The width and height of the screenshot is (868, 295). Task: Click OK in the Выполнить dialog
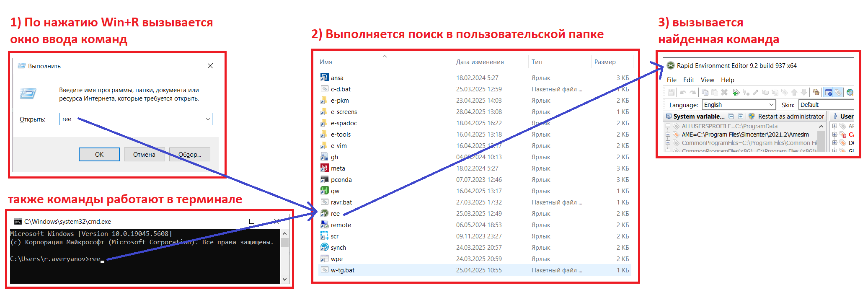click(99, 154)
